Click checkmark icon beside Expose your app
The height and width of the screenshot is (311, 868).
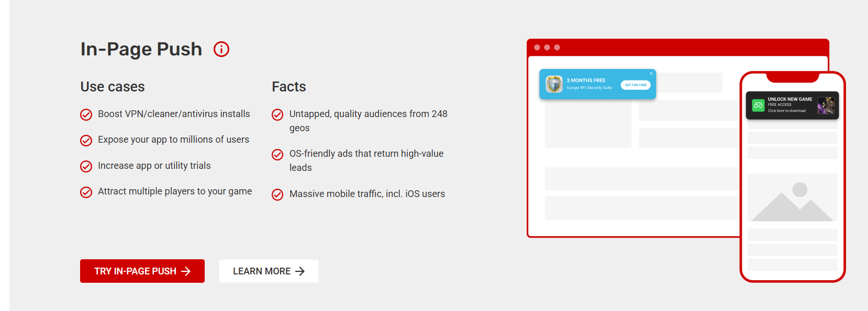(x=86, y=140)
